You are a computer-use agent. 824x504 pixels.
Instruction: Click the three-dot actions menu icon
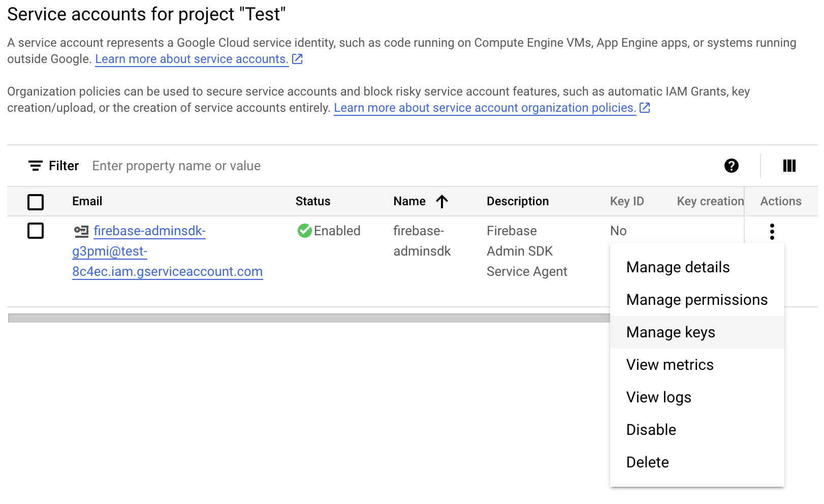click(772, 232)
